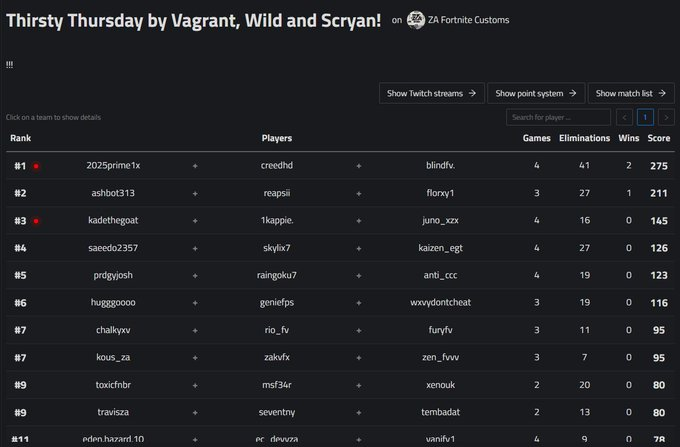Select player geniefps
The image size is (680, 447).
tap(277, 303)
